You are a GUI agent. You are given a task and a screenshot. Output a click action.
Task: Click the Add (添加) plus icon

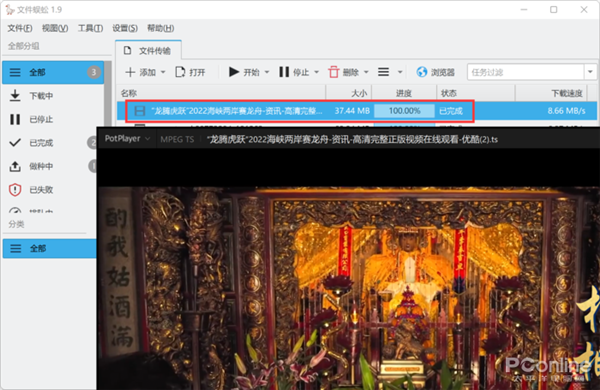click(x=130, y=72)
